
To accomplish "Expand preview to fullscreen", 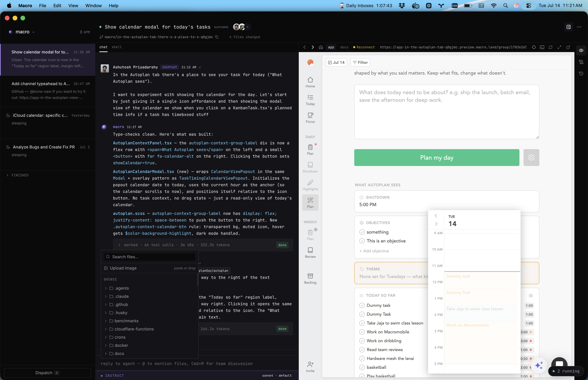I will 559,47.
